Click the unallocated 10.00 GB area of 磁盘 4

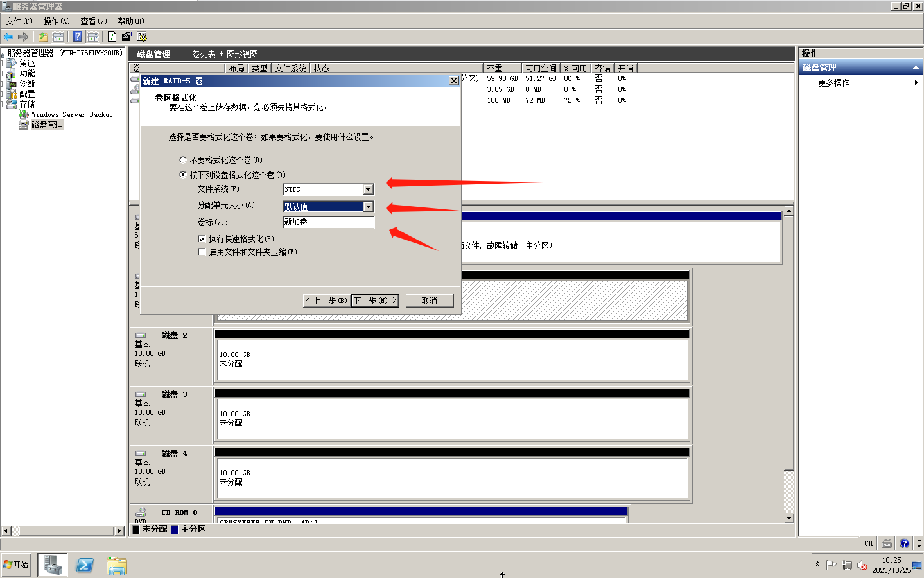pos(452,478)
